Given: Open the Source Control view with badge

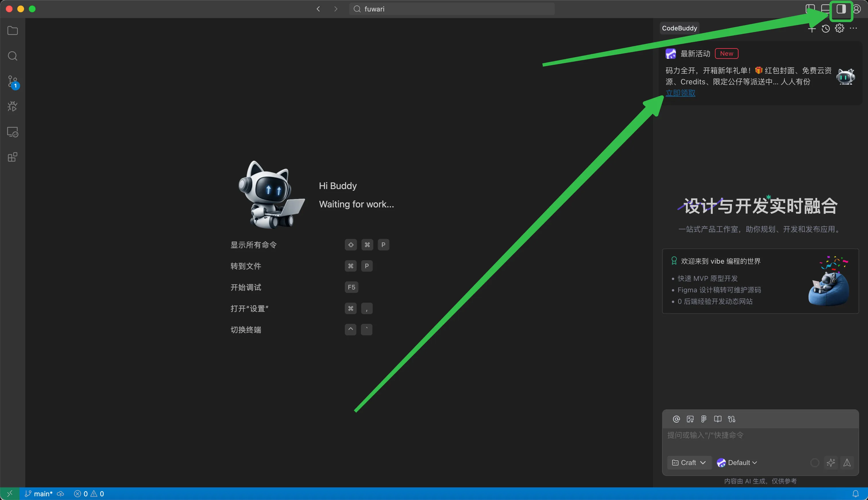Looking at the screenshot, I should (12, 82).
